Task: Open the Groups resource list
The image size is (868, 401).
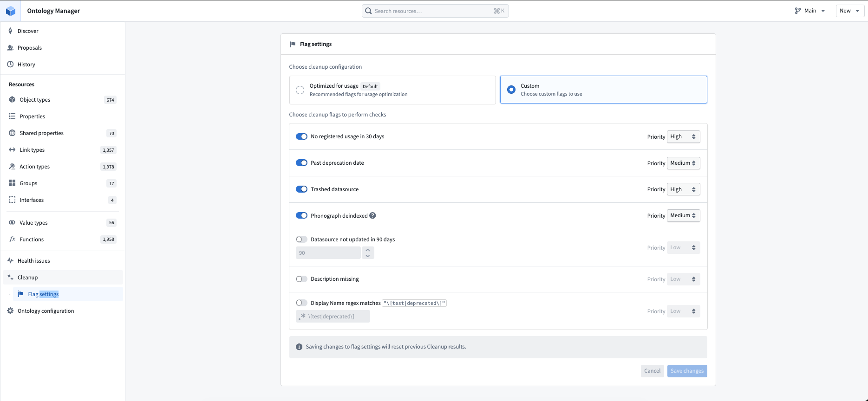Action: point(63,183)
